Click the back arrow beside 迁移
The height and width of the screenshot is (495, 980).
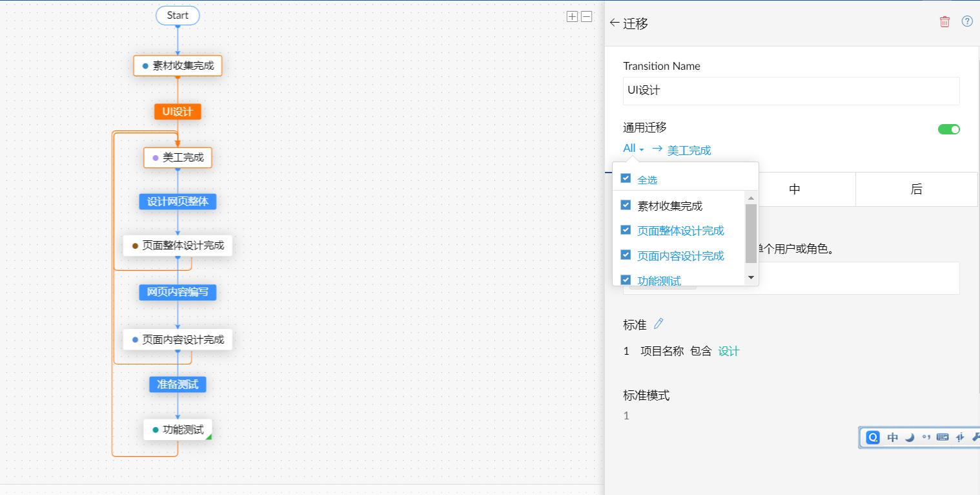coord(614,23)
